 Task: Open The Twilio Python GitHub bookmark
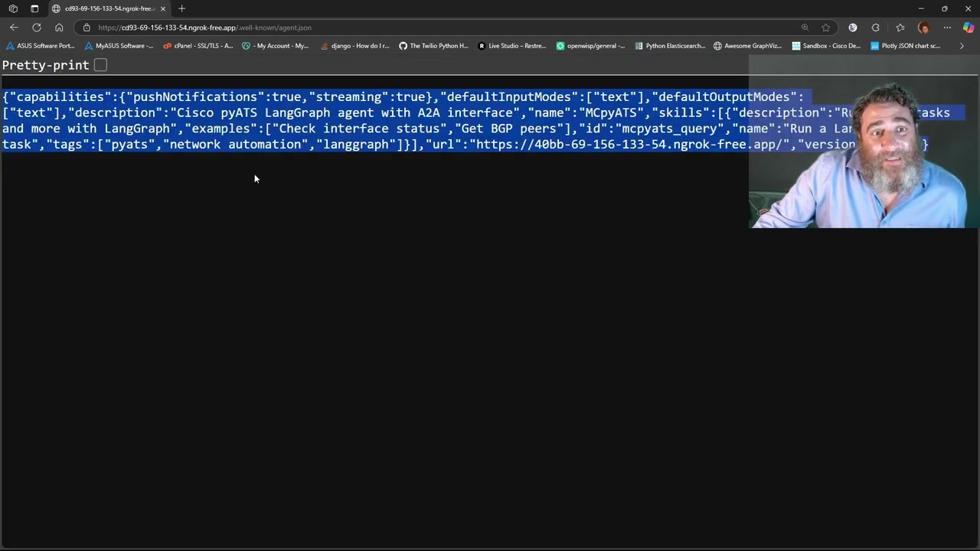(x=433, y=46)
